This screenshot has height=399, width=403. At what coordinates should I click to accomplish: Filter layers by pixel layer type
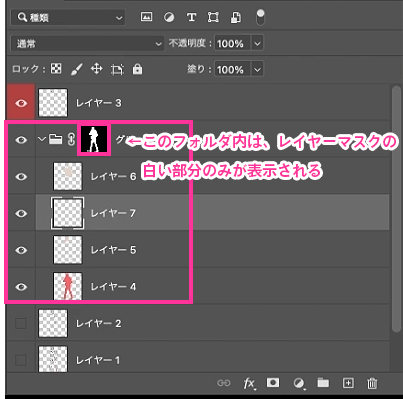[x=146, y=17]
